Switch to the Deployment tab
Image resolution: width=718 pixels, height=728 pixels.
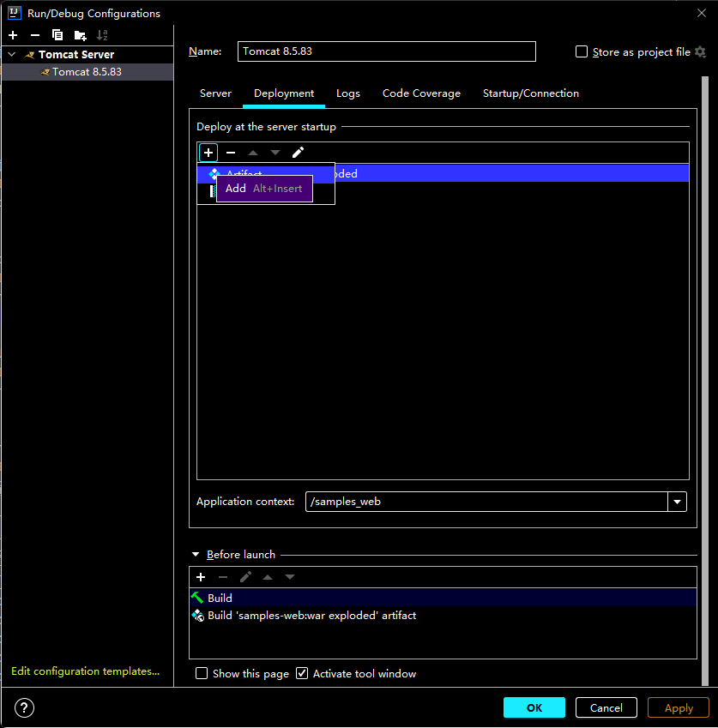coord(284,93)
